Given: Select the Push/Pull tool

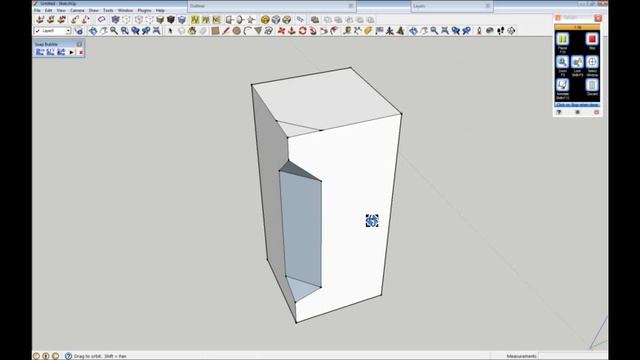Looking at the screenshot, I should [292, 31].
